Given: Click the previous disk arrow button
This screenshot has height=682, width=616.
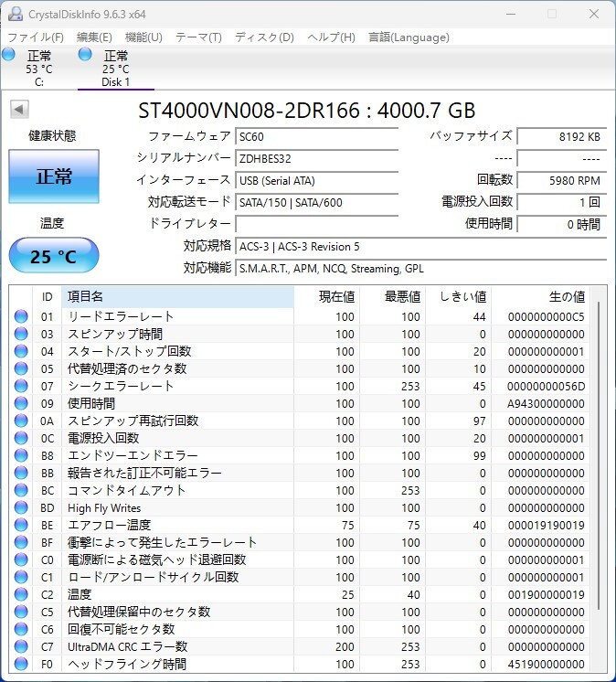Looking at the screenshot, I should tap(19, 109).
